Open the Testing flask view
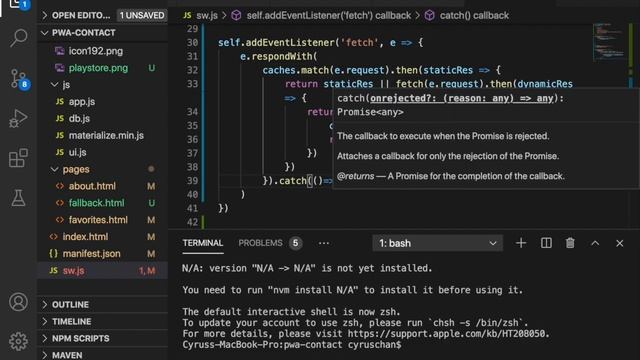The height and width of the screenshot is (360, 640). [x=18, y=198]
